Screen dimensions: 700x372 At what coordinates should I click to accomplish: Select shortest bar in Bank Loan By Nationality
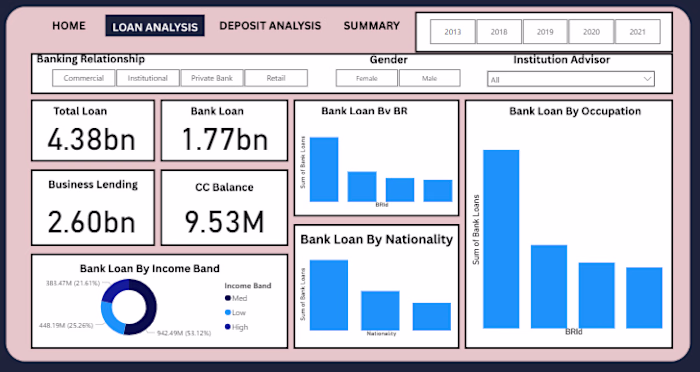(432, 317)
